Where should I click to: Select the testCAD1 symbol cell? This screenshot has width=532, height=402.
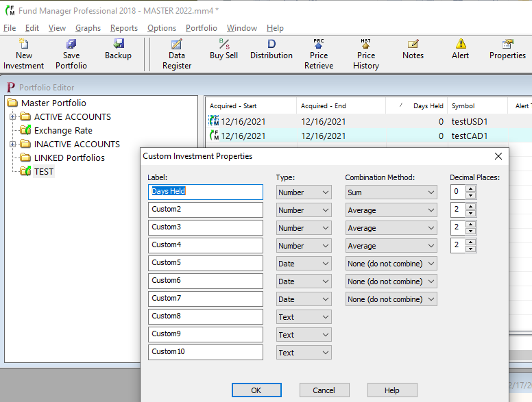pyautogui.click(x=469, y=136)
